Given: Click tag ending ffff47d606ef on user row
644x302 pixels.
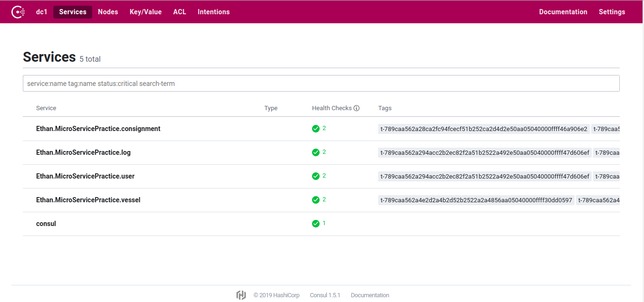Looking at the screenshot, I should pos(485,176).
